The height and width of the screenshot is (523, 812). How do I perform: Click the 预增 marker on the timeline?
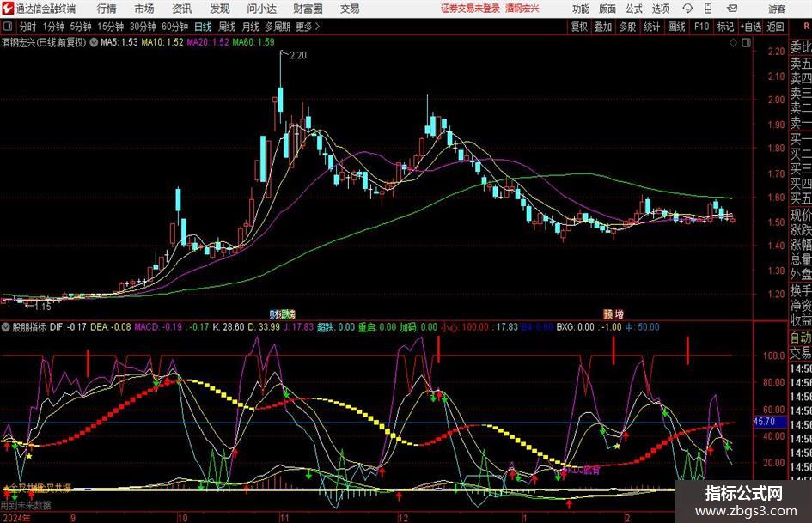[614, 313]
